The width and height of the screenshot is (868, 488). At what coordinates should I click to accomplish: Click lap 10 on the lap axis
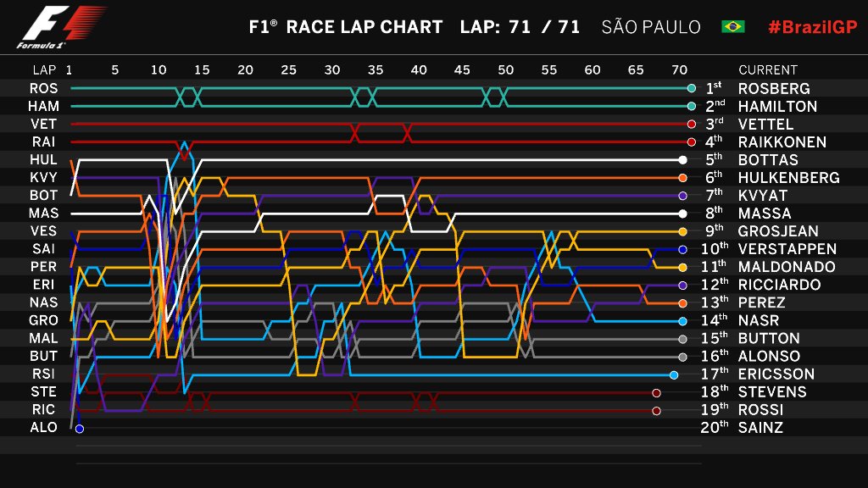click(x=159, y=69)
